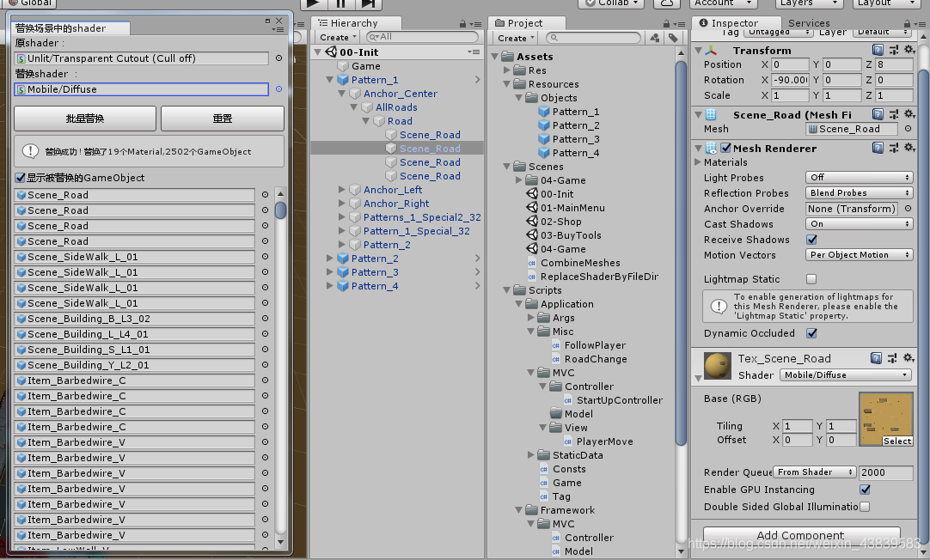The image size is (930, 560).
Task: Toggle Enable GPU Instancing checkbox
Action: coord(866,490)
